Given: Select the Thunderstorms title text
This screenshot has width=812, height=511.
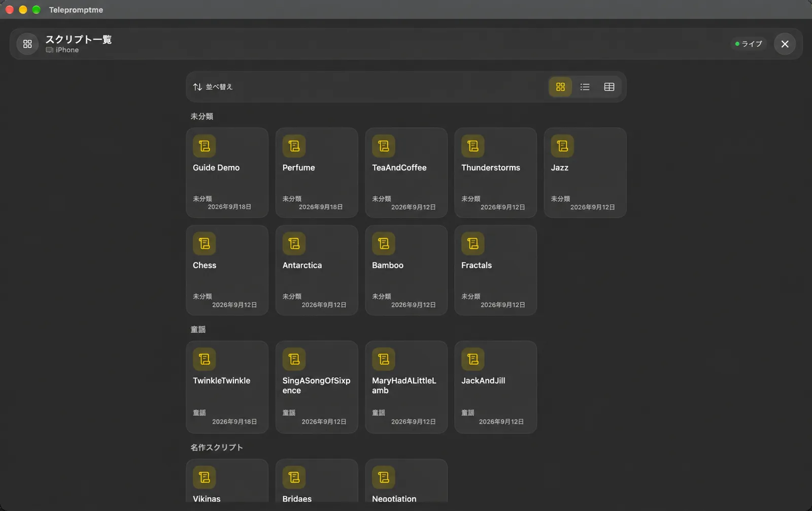Looking at the screenshot, I should [x=491, y=168].
